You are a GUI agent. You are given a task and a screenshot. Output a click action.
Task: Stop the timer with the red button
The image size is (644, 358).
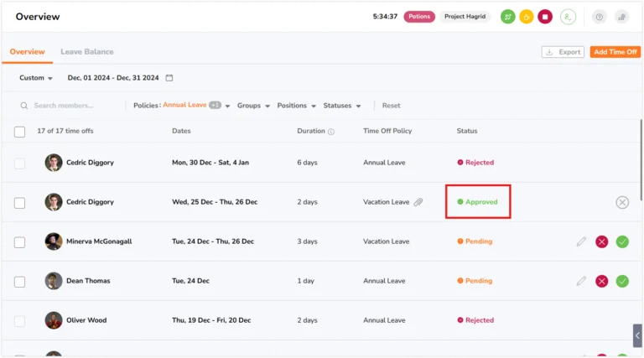point(545,17)
